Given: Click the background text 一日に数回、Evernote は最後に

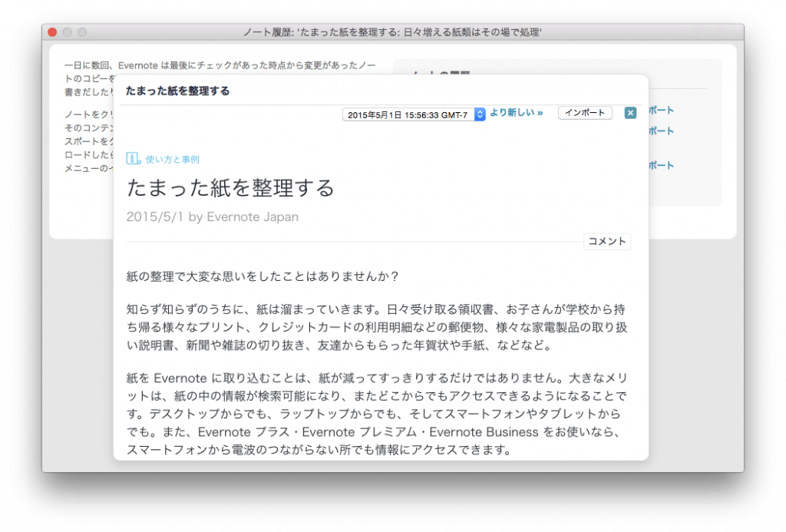Looking at the screenshot, I should (220, 65).
